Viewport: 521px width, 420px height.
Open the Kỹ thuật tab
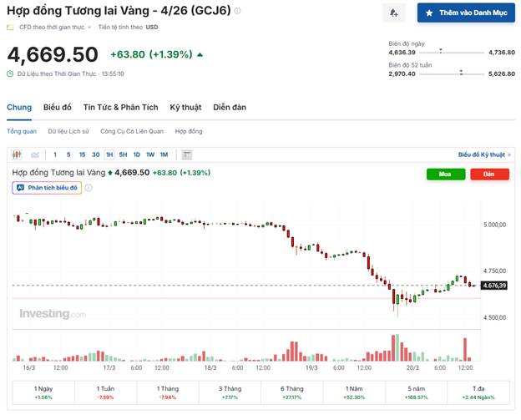click(x=185, y=108)
